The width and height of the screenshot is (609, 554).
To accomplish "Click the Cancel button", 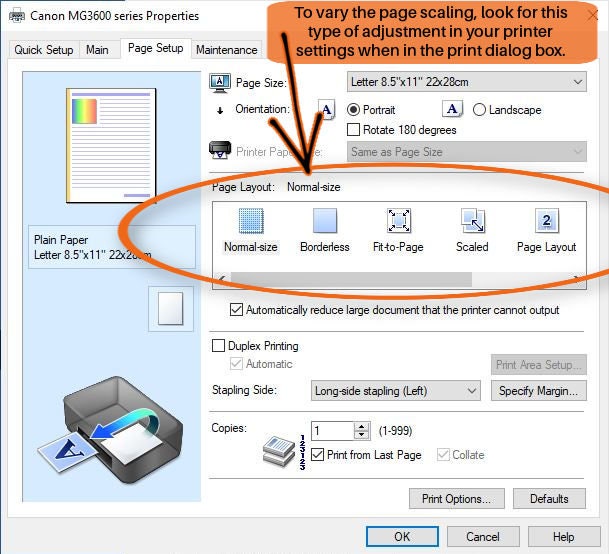I will click(x=483, y=537).
